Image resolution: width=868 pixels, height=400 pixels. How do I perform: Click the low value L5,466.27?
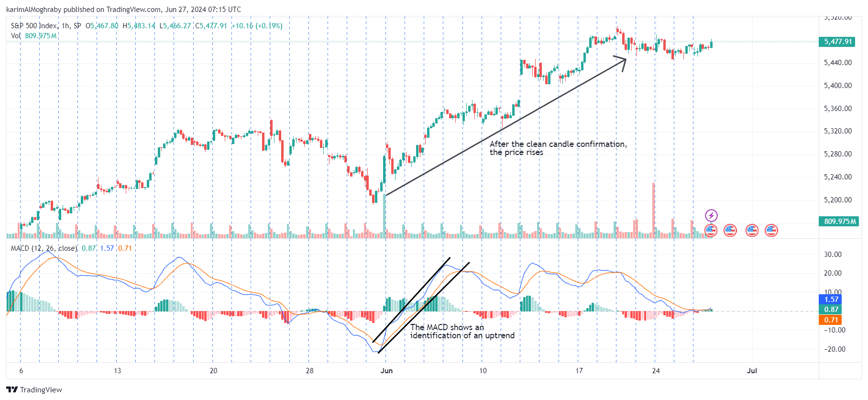[x=175, y=26]
